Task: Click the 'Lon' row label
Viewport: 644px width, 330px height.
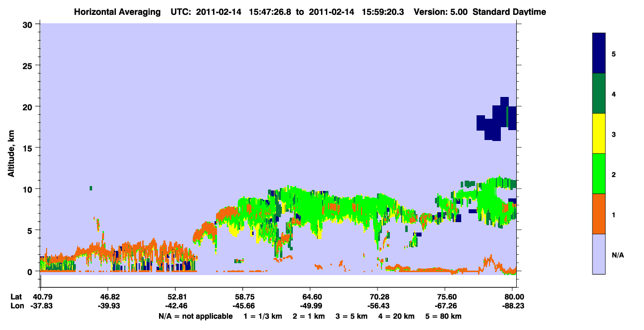Action: pyautogui.click(x=17, y=306)
